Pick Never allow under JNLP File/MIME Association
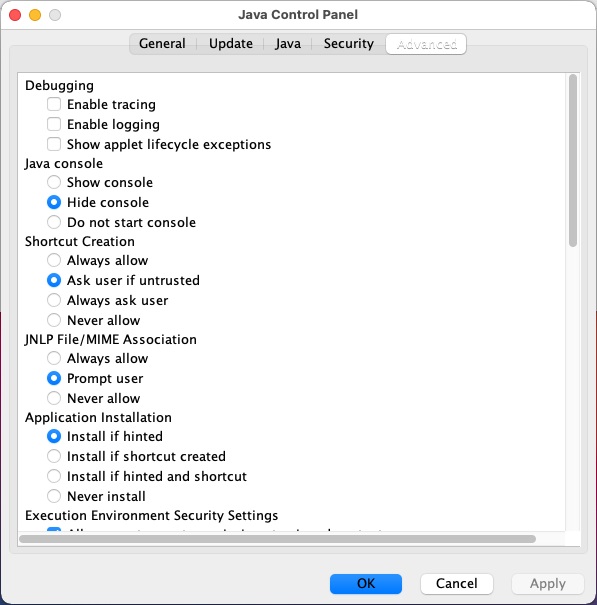 [54, 398]
